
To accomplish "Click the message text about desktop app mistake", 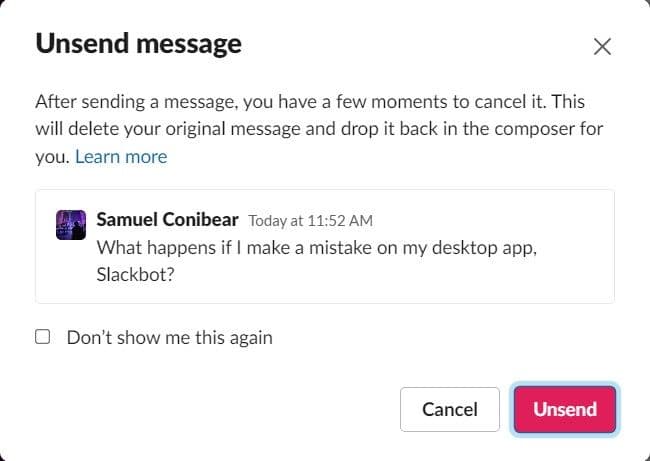I will click(316, 248).
